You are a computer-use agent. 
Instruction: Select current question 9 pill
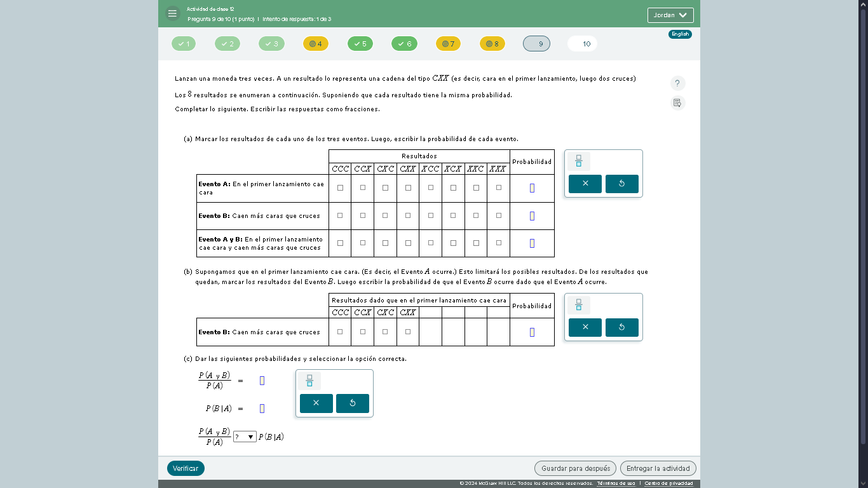536,44
